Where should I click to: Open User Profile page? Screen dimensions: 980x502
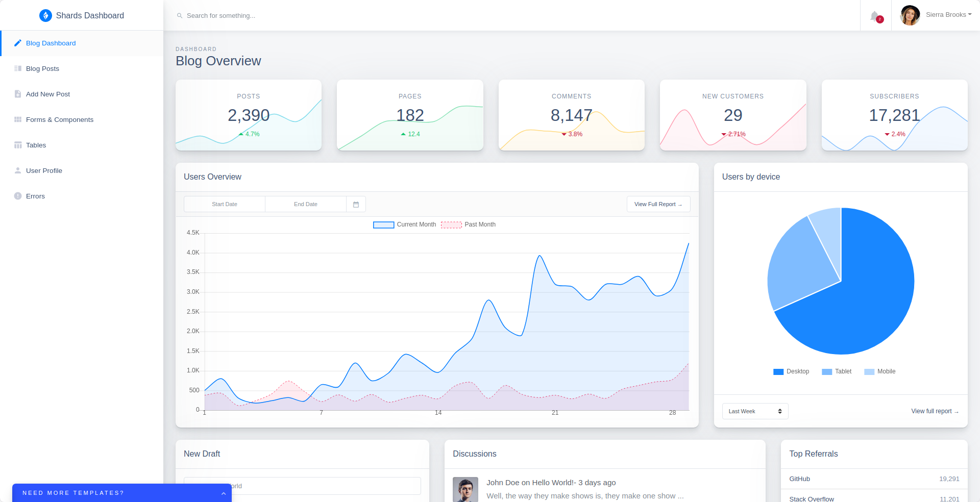point(82,170)
